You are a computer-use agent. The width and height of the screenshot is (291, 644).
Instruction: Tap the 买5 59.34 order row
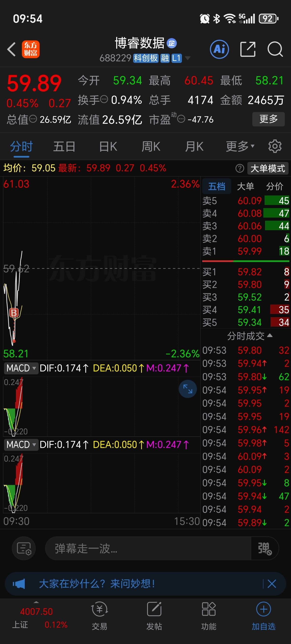(246, 322)
